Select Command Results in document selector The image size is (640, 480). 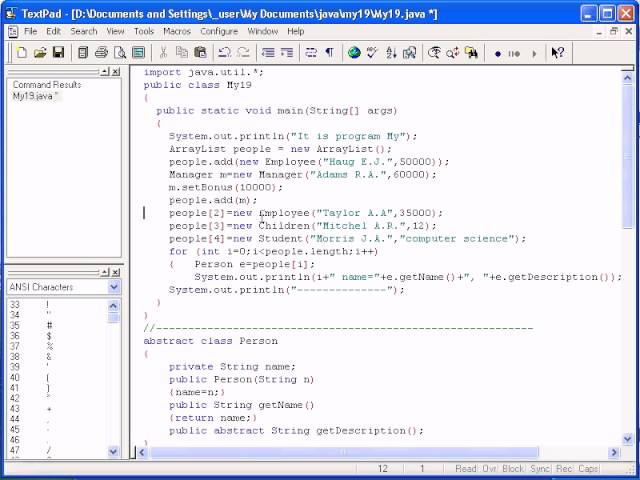47,85
